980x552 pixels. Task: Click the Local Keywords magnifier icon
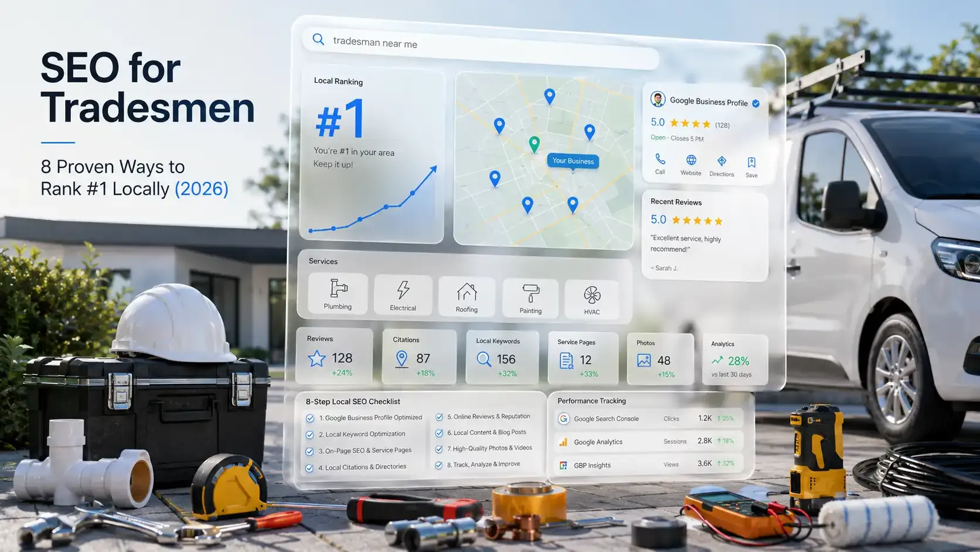(484, 359)
